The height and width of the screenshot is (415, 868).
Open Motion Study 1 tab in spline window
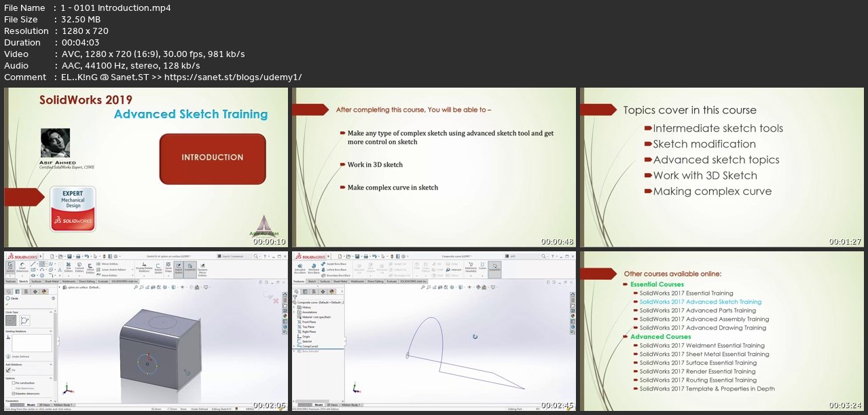pyautogui.click(x=63, y=405)
